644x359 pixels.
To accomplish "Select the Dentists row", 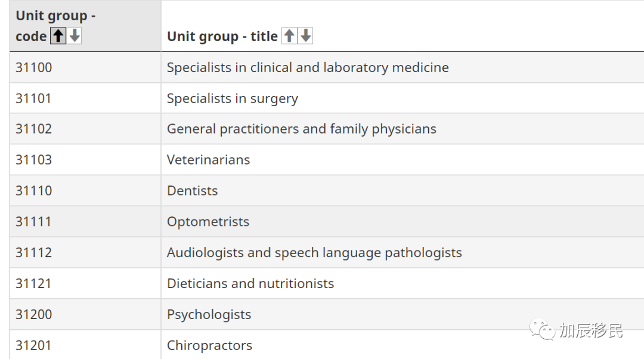I will click(x=327, y=191).
